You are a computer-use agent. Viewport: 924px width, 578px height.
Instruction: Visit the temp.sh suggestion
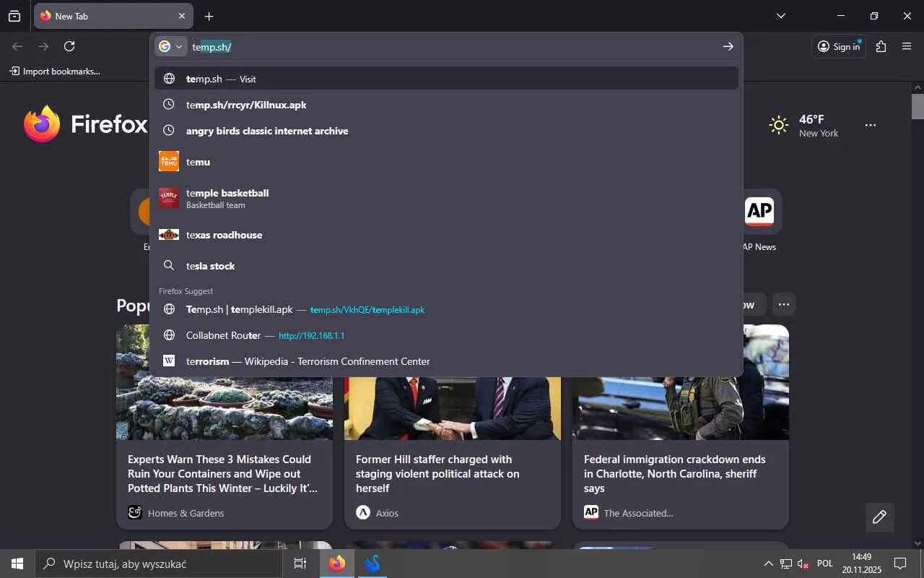point(446,79)
